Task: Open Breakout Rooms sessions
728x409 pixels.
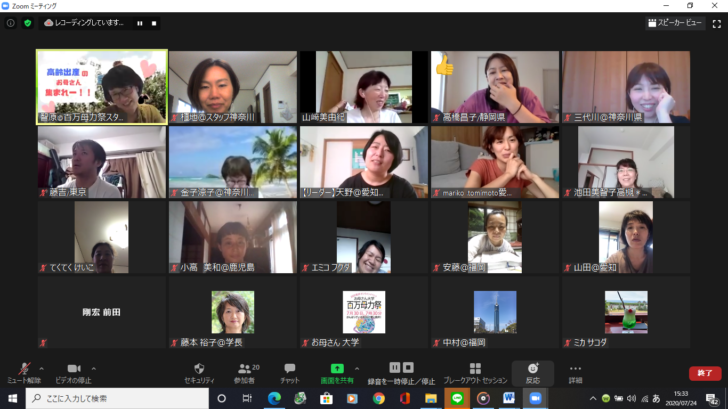Action: click(x=475, y=368)
